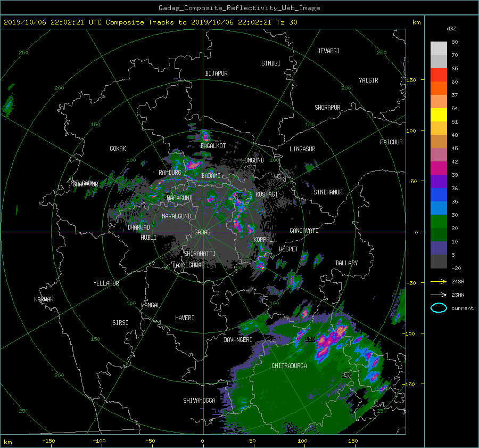The height and width of the screenshot is (448, 479).
Task: Click the HUNGUND city label
Action: 252,160
